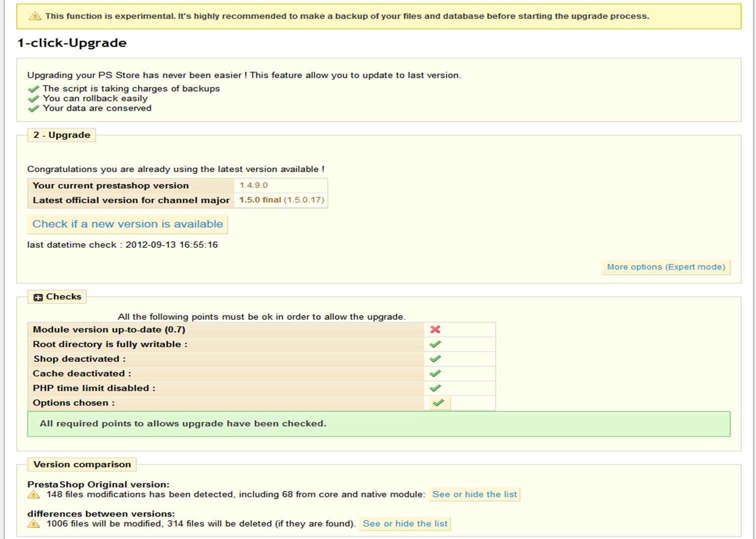The height and width of the screenshot is (539, 756).
Task: Click the 'differences between versions:' heading
Action: click(x=101, y=514)
